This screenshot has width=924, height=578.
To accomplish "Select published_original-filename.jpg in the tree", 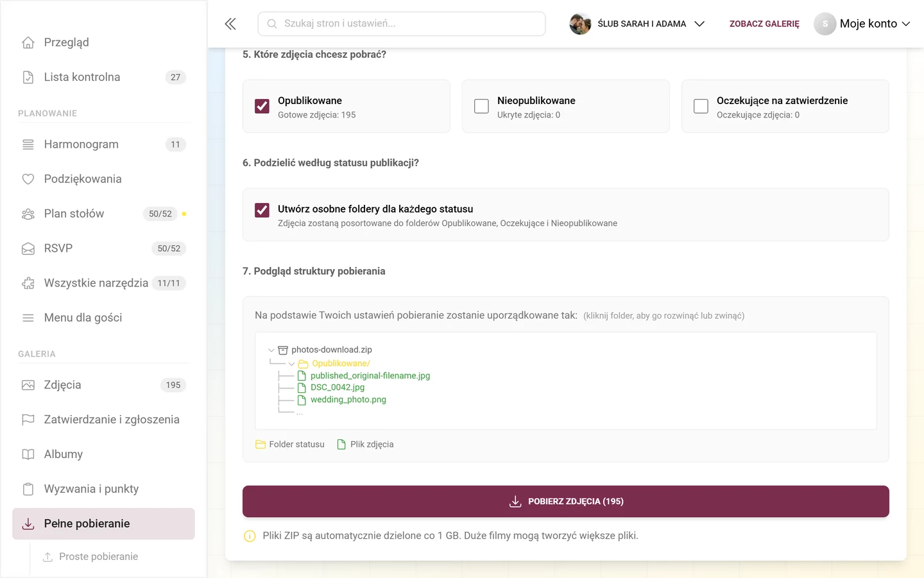I will (x=370, y=376).
